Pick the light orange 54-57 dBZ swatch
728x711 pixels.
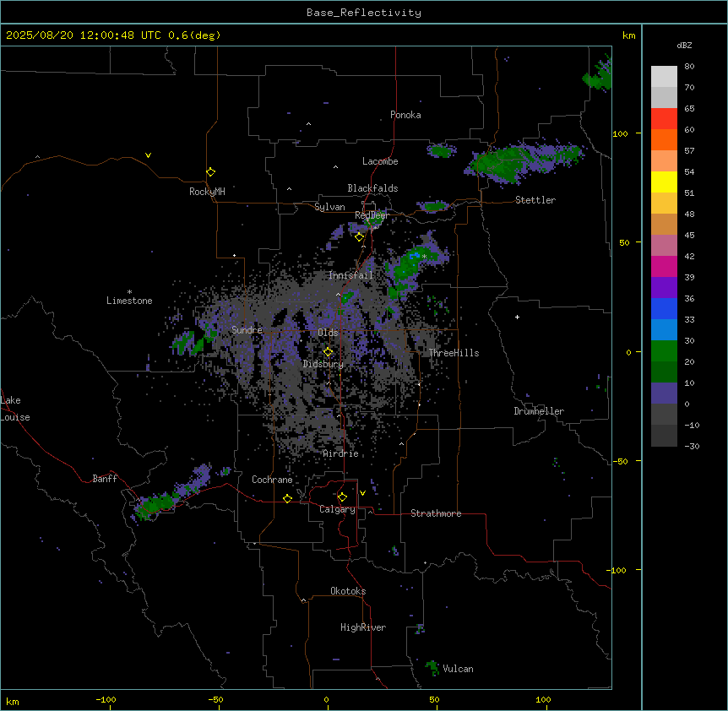pos(664,161)
